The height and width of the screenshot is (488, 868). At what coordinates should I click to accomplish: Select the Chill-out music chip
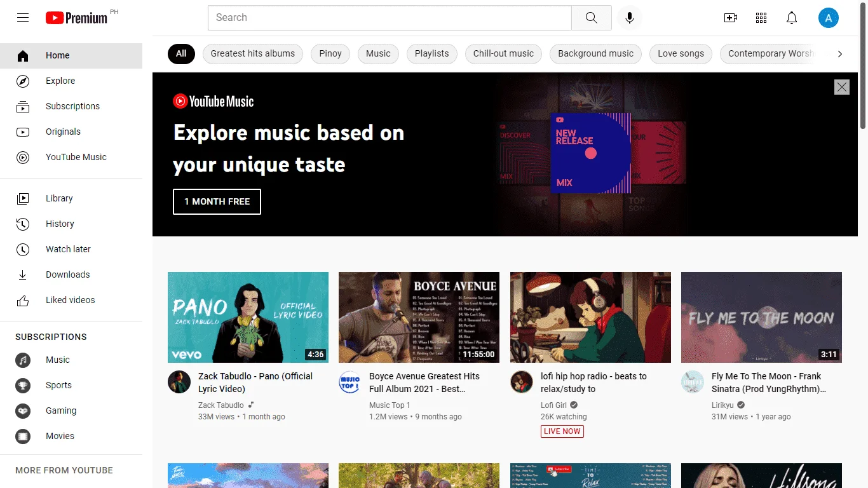pos(503,53)
